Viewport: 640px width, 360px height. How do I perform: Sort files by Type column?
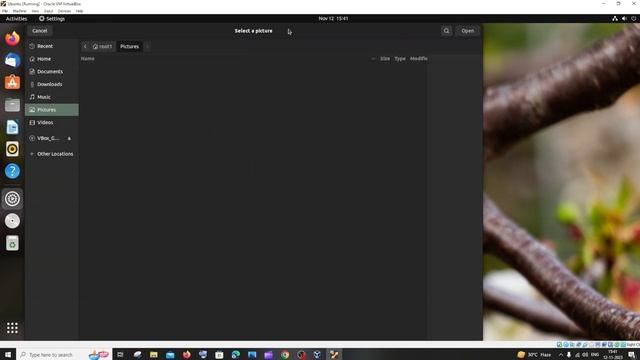pos(400,58)
